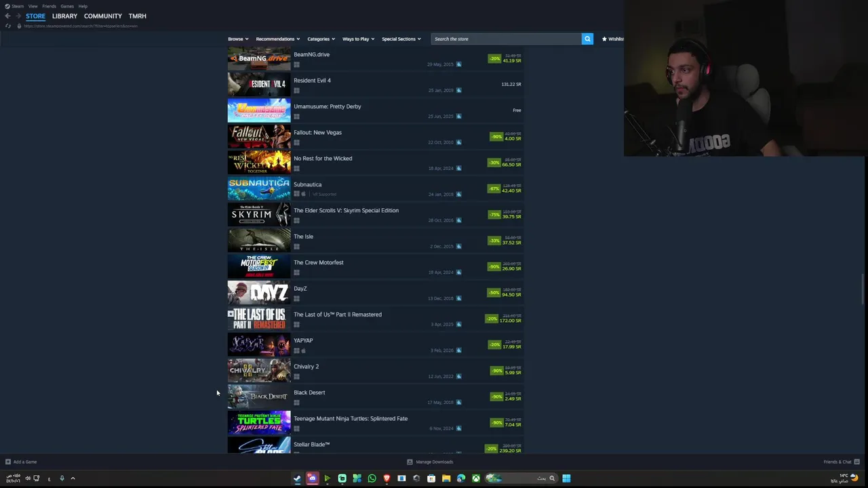Viewport: 868px width, 488px height.
Task: Click the page reload icon beside the URL
Action: pos(8,26)
